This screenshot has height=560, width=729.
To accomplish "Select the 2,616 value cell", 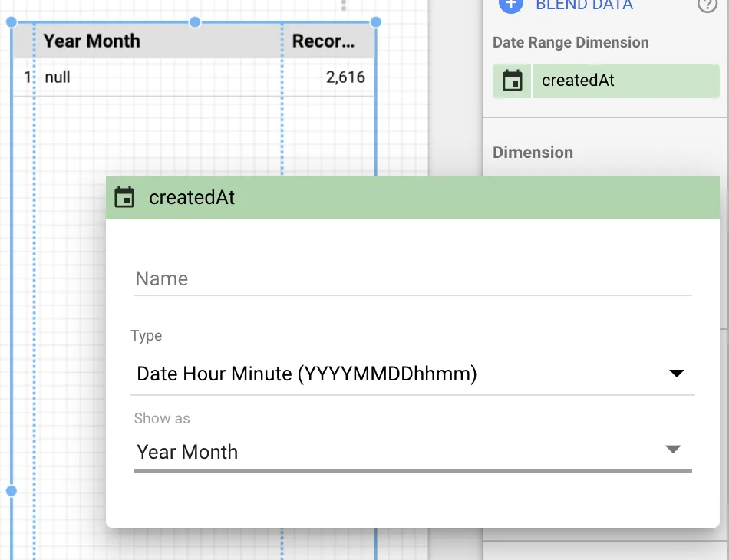I will point(345,77).
